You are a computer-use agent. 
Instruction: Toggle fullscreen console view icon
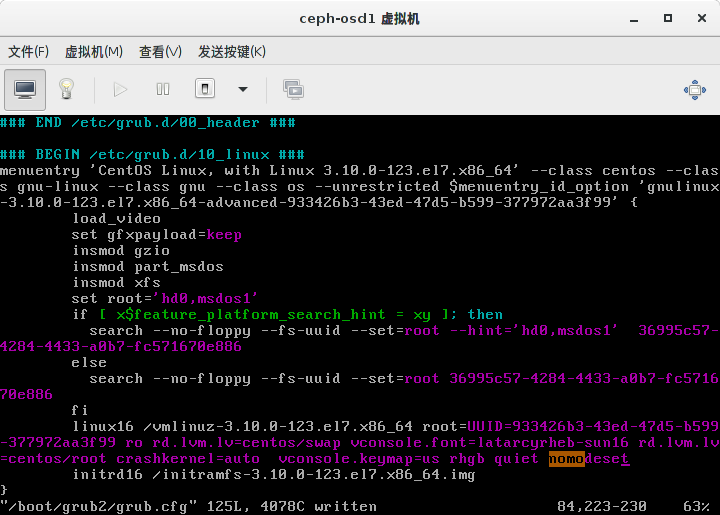pos(695,90)
